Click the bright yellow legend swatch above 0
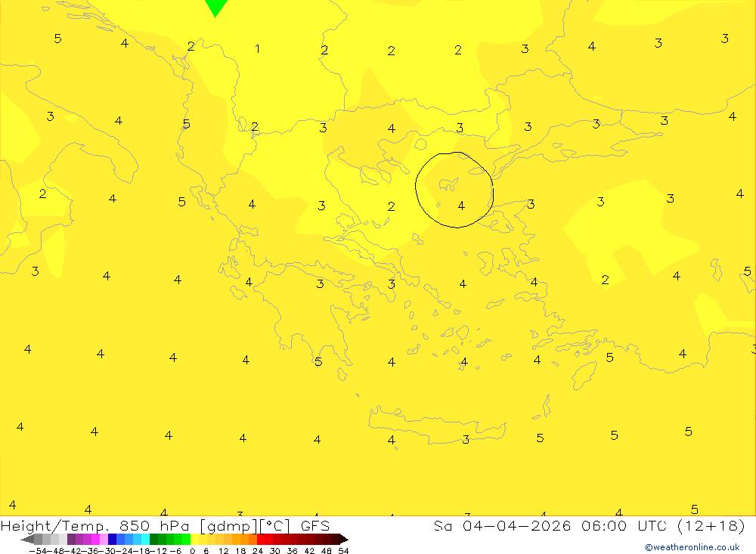756x554 pixels. coord(195,539)
